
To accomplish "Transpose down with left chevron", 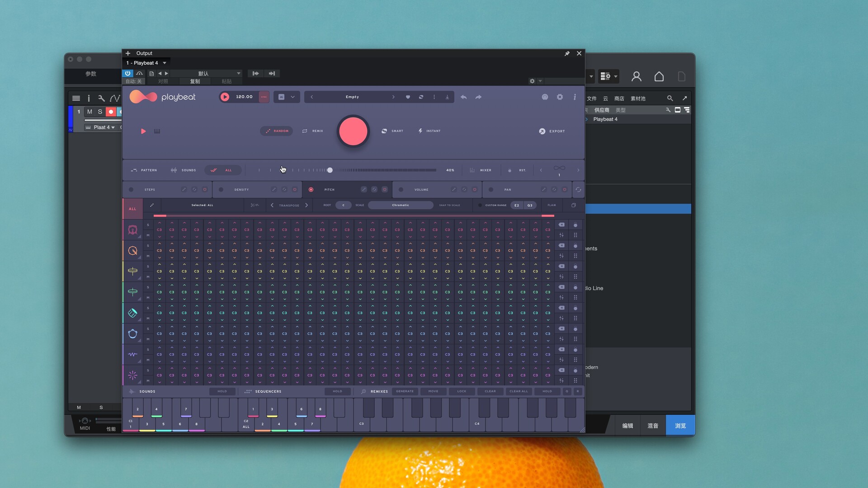I will pos(272,205).
